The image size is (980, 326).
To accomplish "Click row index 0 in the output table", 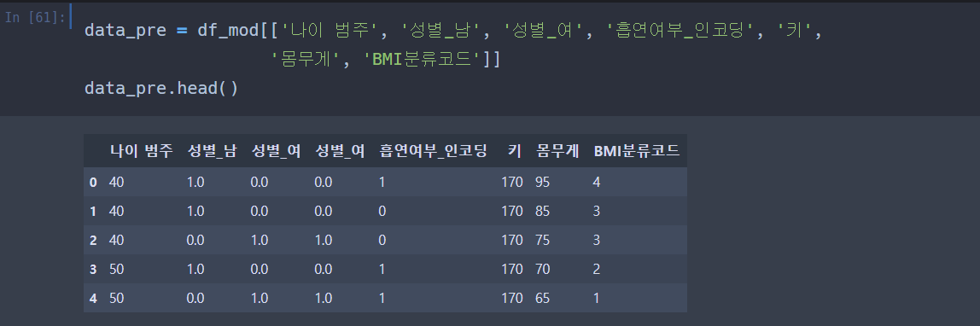I will pos(93,182).
